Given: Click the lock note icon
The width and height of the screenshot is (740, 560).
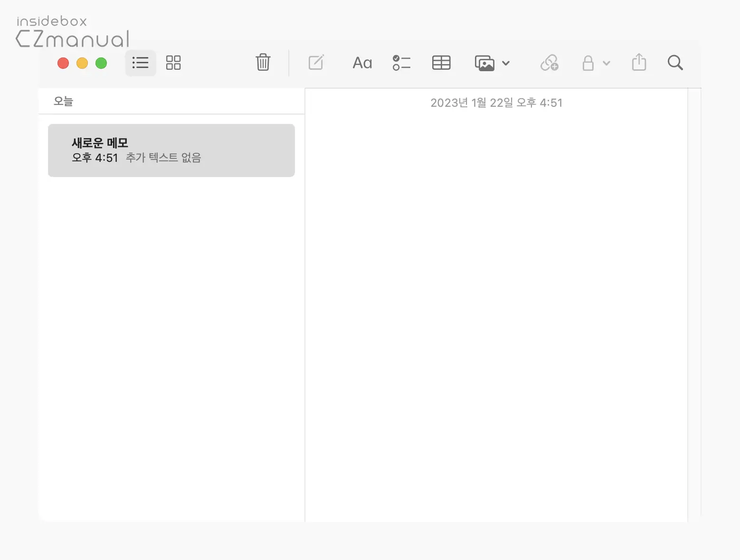Looking at the screenshot, I should click(588, 63).
